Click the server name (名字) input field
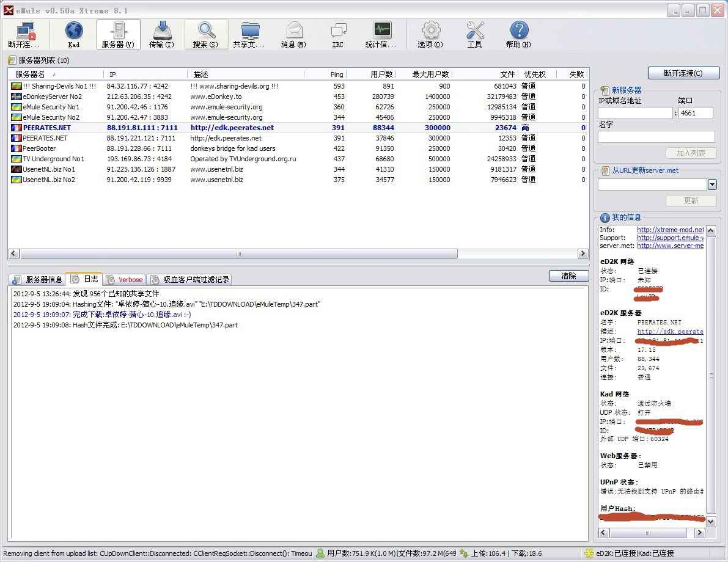728x562 pixels. (x=656, y=136)
